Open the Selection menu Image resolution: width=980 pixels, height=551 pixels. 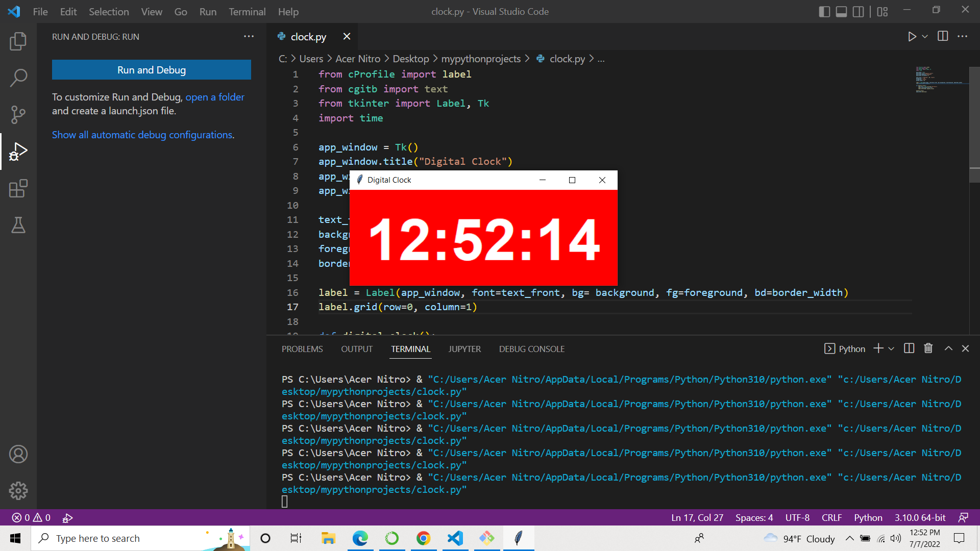[109, 11]
